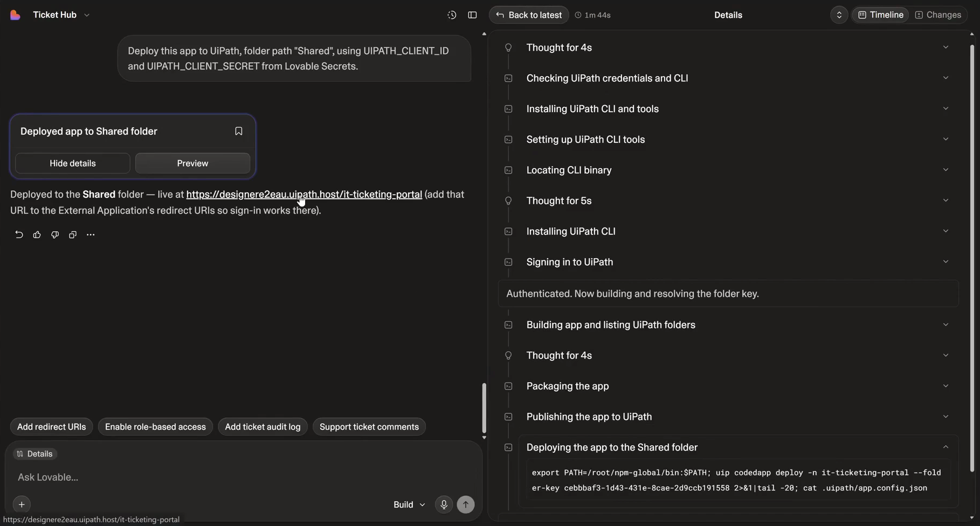Open the more options ellipsis icon
Screen dimensions: 980x526
click(91, 234)
